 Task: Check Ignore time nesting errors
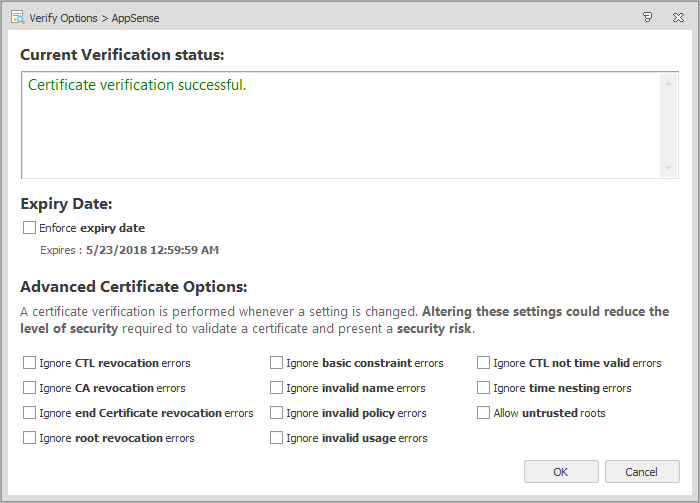(484, 388)
